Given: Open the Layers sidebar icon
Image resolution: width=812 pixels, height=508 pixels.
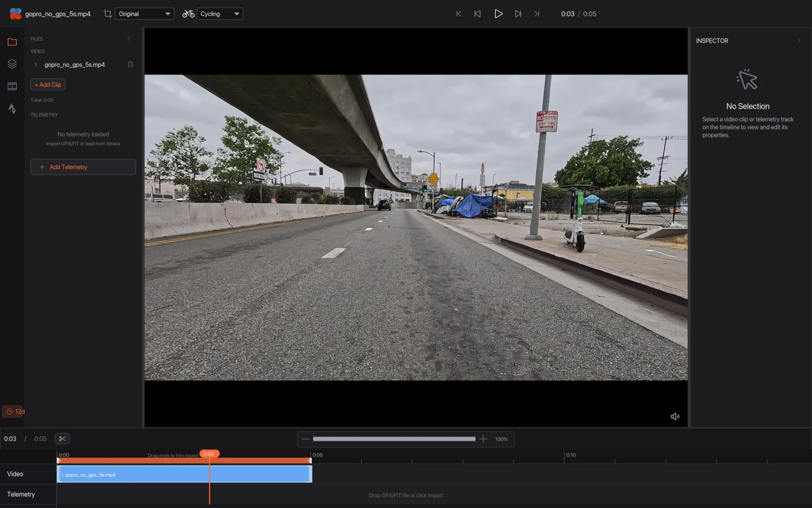Looking at the screenshot, I should [x=12, y=64].
